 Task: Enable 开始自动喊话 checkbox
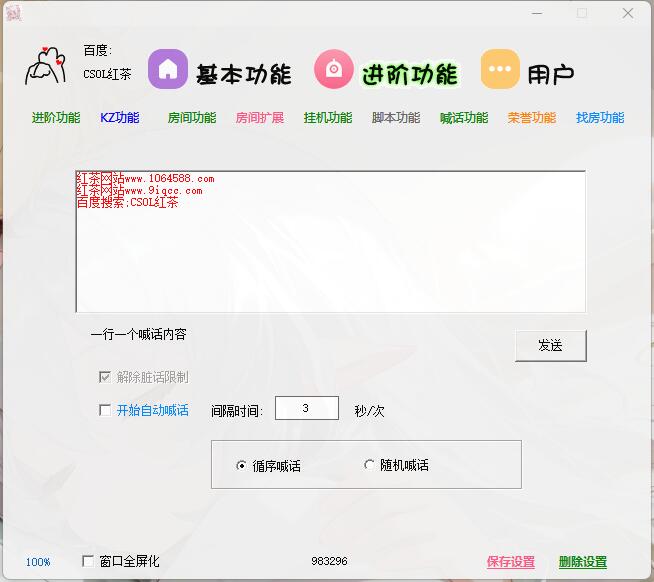click(105, 410)
